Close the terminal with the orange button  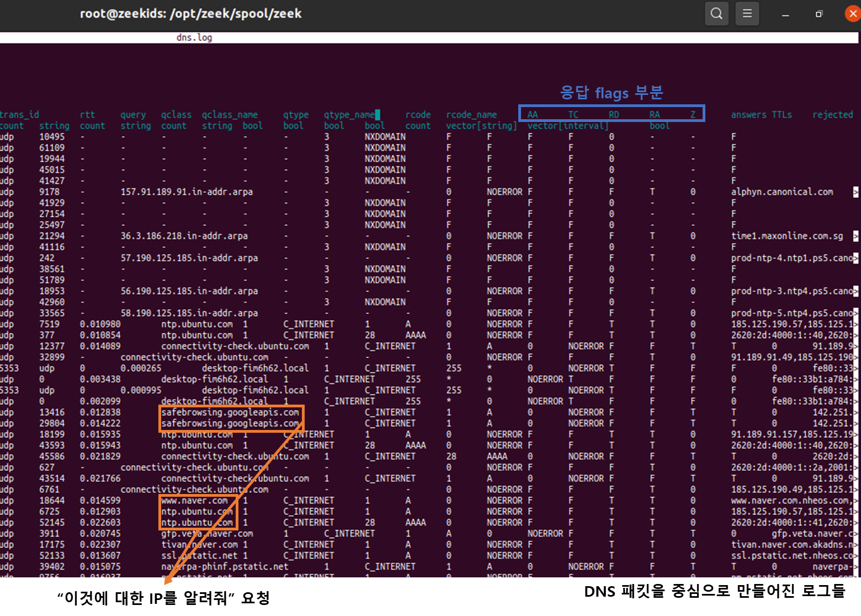[x=853, y=14]
